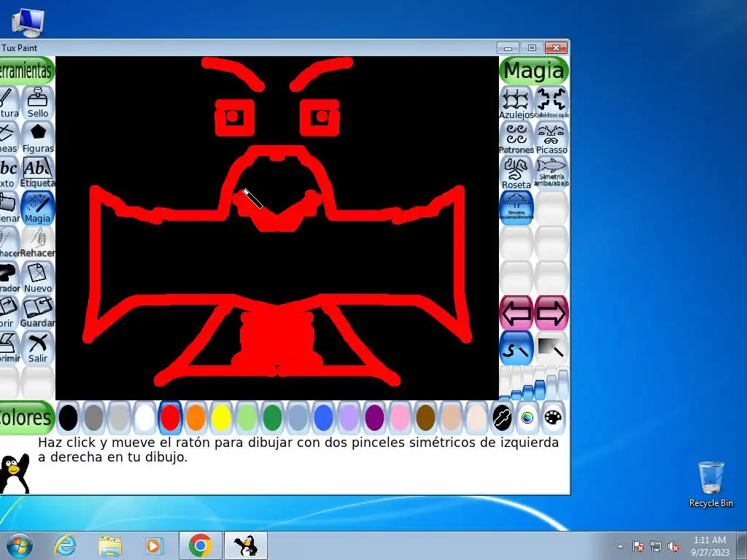Choose the Patrones magic effect

point(516,138)
